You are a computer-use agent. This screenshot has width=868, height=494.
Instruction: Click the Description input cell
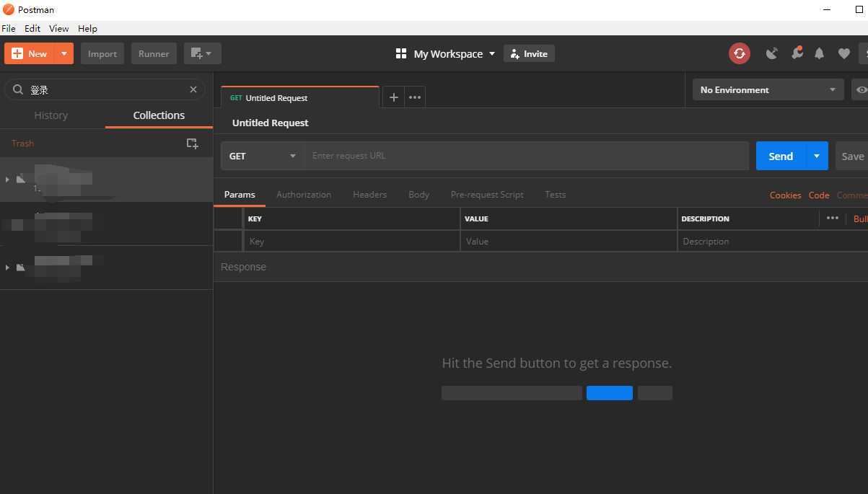773,241
